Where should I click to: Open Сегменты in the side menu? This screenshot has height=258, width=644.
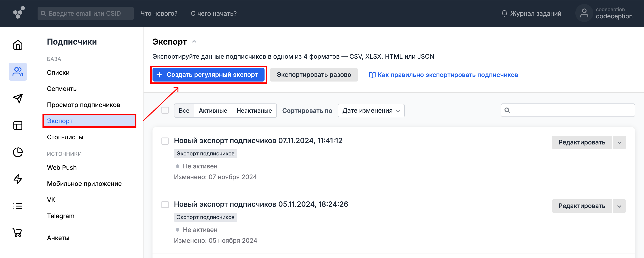[62, 89]
